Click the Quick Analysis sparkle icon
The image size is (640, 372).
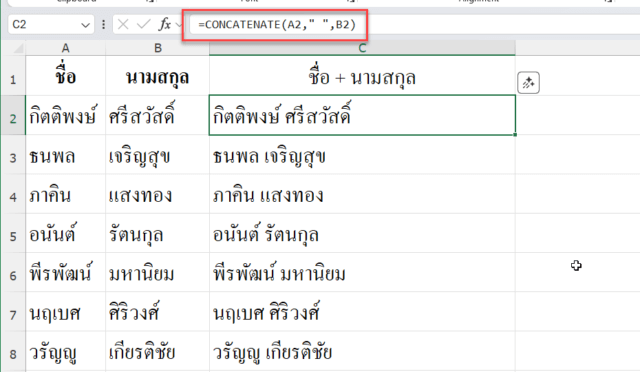[x=528, y=83]
